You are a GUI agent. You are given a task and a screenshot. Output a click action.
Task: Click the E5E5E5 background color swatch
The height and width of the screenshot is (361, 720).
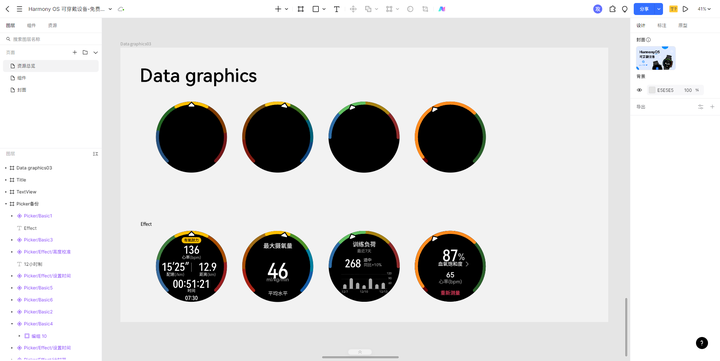(652, 90)
